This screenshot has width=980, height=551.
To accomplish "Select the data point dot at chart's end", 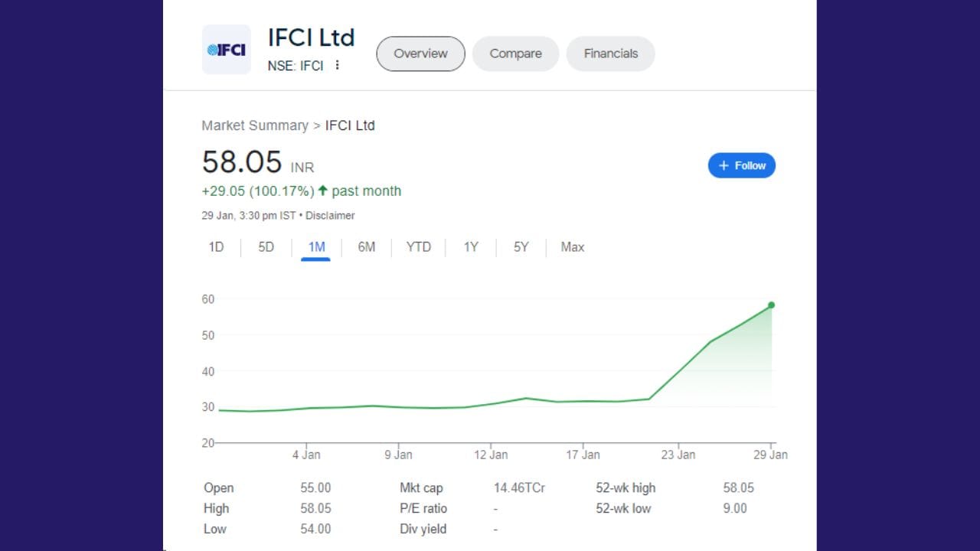I will (771, 305).
